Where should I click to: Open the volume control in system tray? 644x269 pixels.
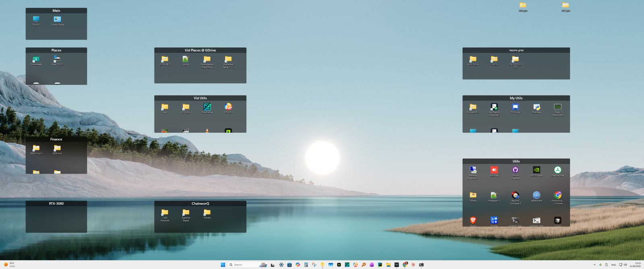(625, 265)
